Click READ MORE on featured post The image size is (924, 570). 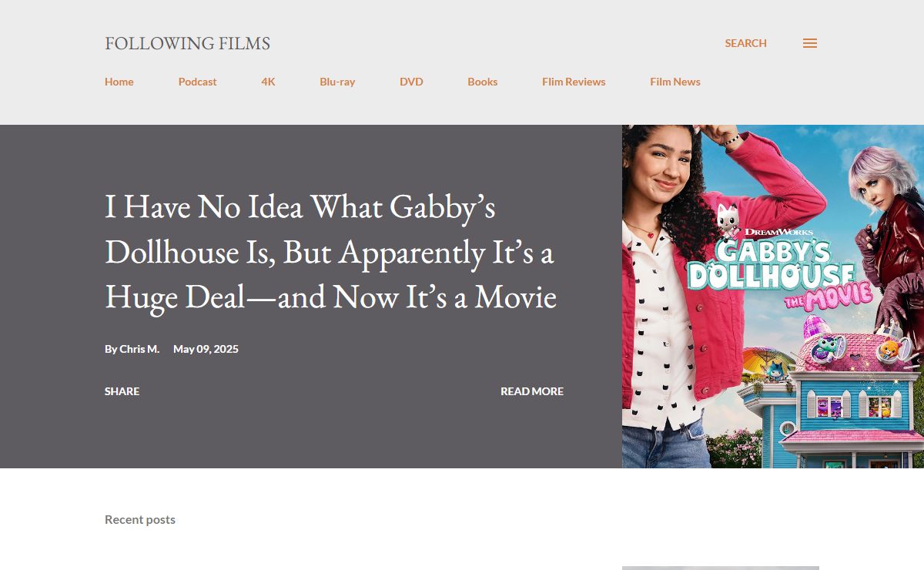pos(531,391)
